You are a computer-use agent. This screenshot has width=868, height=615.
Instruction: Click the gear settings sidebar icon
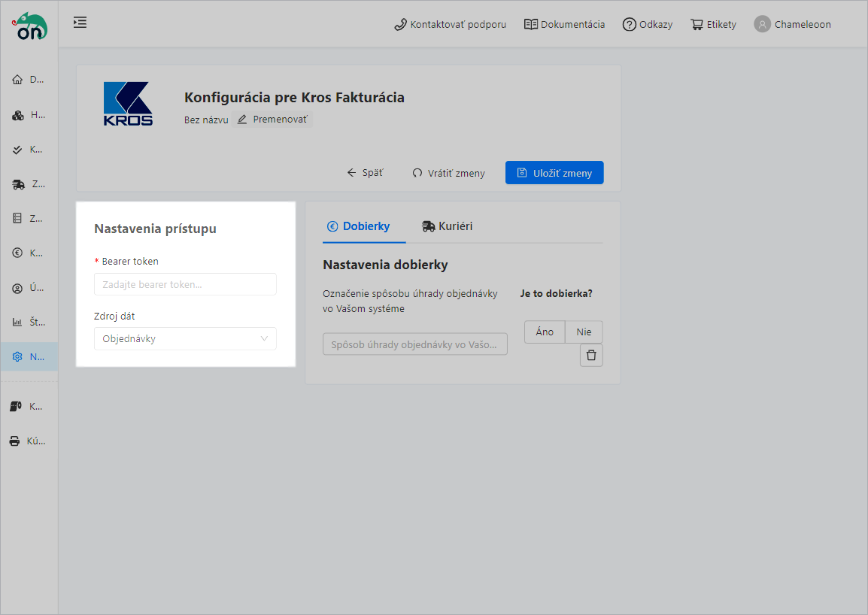pos(18,357)
